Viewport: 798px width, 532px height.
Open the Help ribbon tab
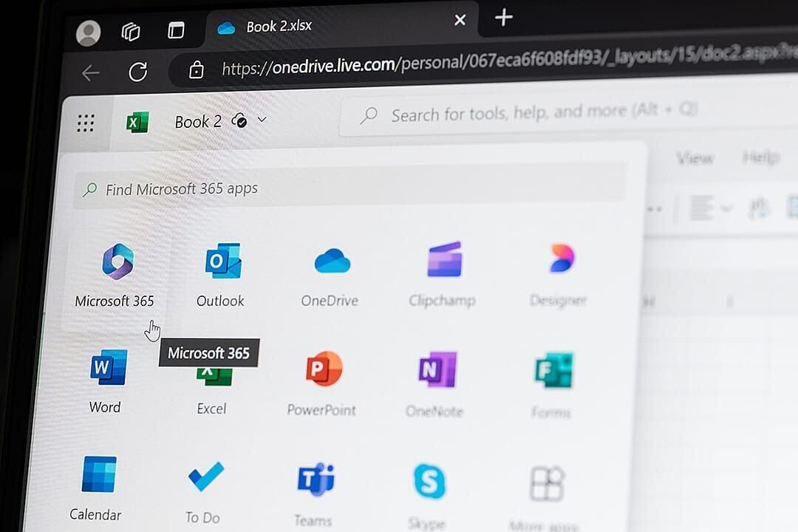761,157
